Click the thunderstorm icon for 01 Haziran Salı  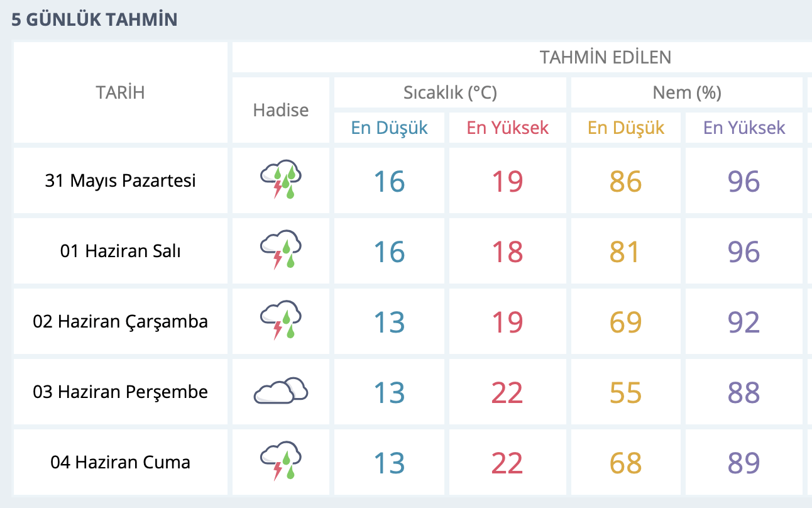coord(281,250)
